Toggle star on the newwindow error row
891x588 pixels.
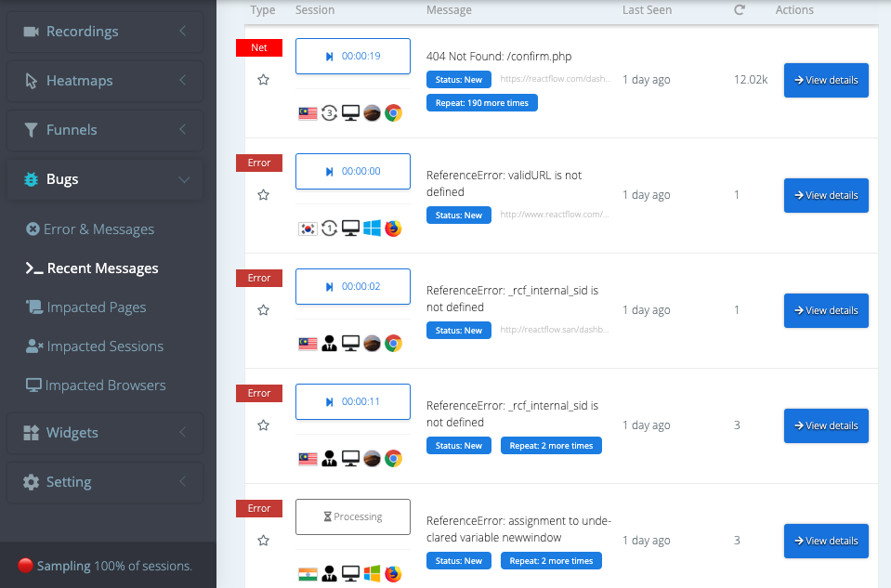coord(263,541)
